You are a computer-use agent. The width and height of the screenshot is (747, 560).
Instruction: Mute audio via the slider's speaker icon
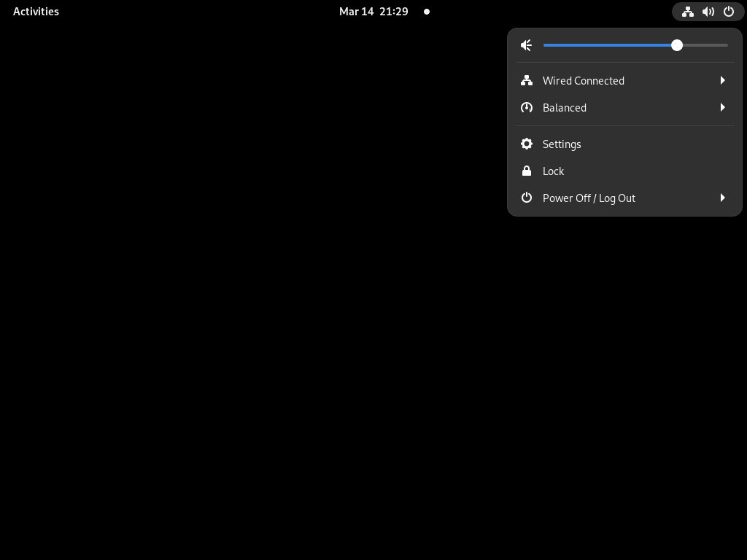[x=527, y=45]
